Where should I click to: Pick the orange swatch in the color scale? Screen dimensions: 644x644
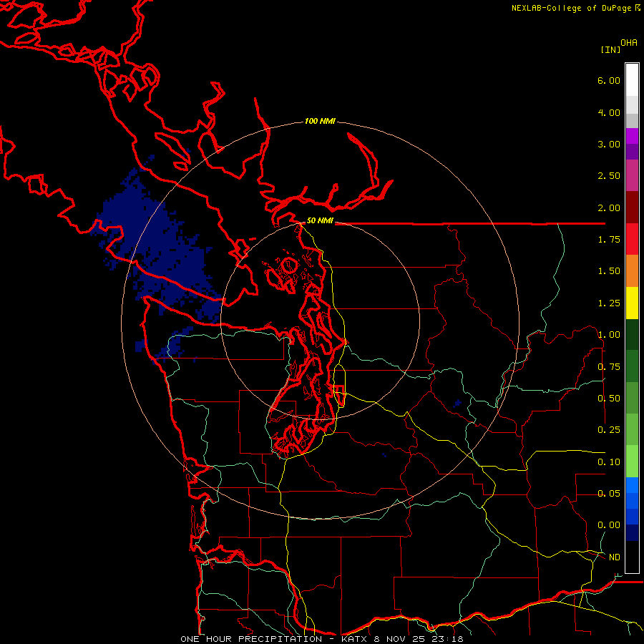[x=632, y=271]
